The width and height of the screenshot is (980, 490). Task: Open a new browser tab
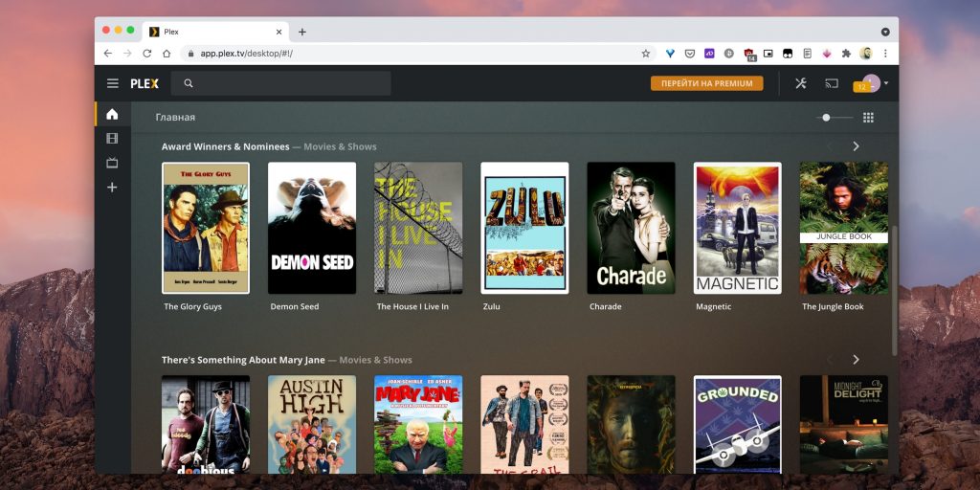(x=301, y=32)
